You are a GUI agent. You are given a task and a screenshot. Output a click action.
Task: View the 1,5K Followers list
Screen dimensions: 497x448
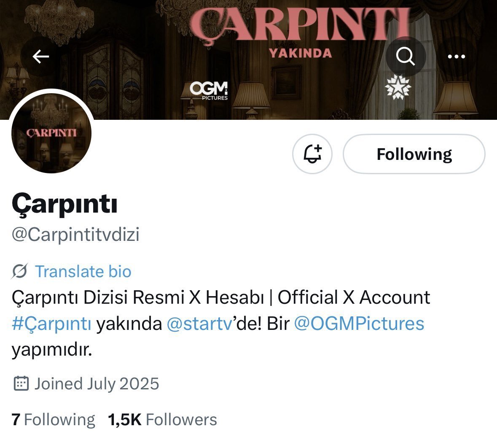162,419
